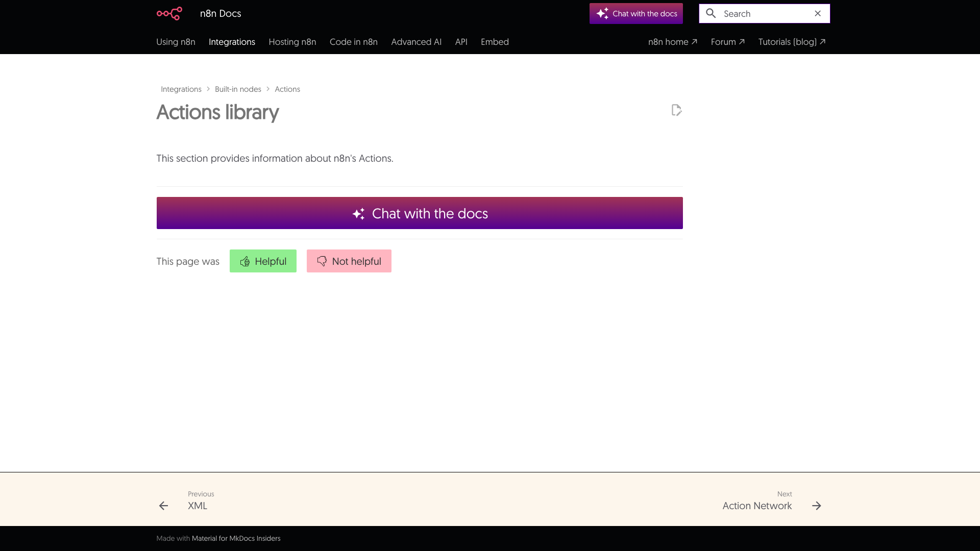Open the Forum external link

tap(728, 42)
